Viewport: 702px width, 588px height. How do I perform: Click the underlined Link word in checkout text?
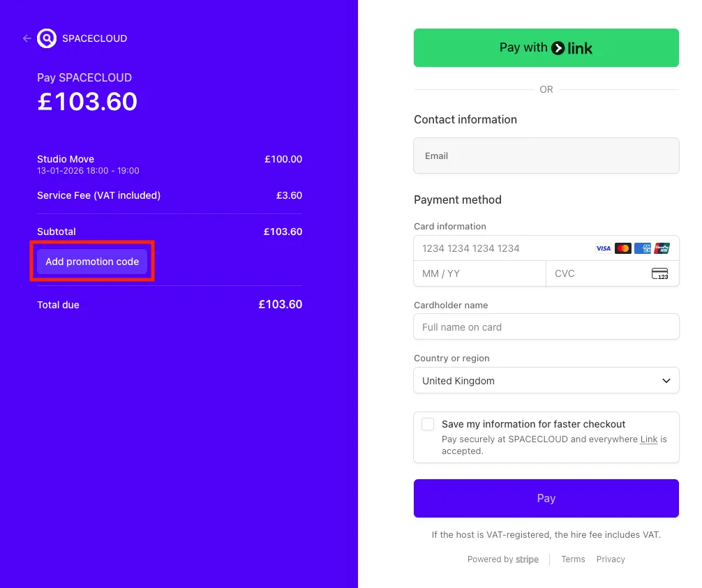tap(649, 439)
